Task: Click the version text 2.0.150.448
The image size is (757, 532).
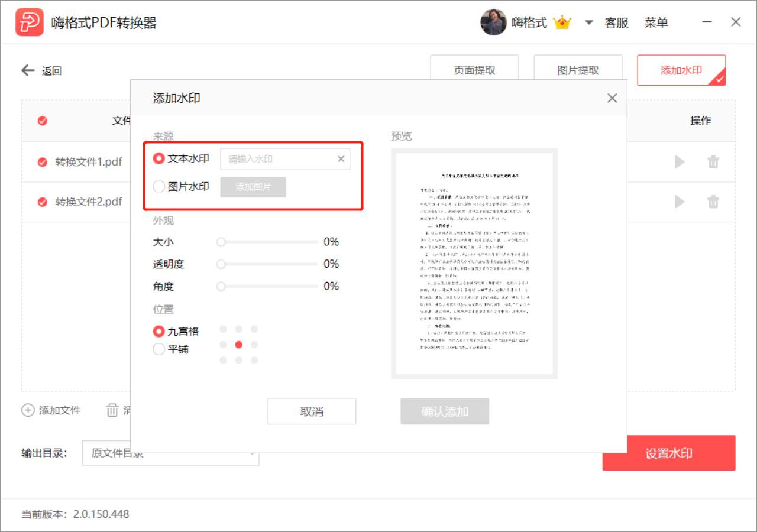Action: [101, 514]
